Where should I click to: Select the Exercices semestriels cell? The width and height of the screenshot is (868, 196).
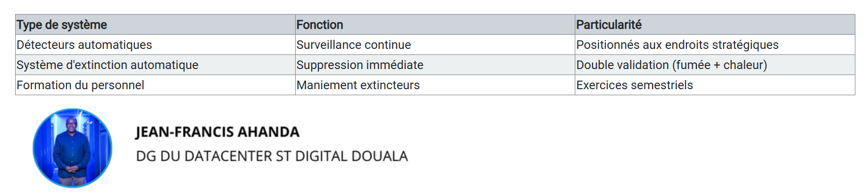(715, 85)
